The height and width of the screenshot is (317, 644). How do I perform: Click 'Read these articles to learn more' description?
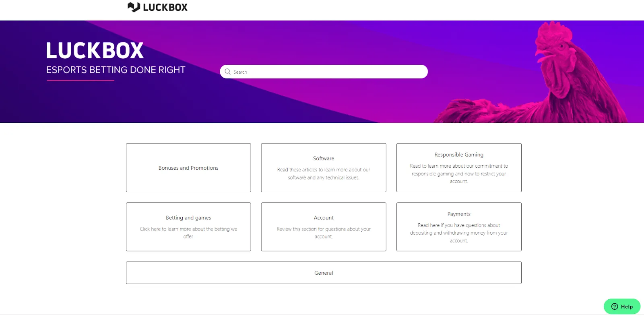pos(324,174)
